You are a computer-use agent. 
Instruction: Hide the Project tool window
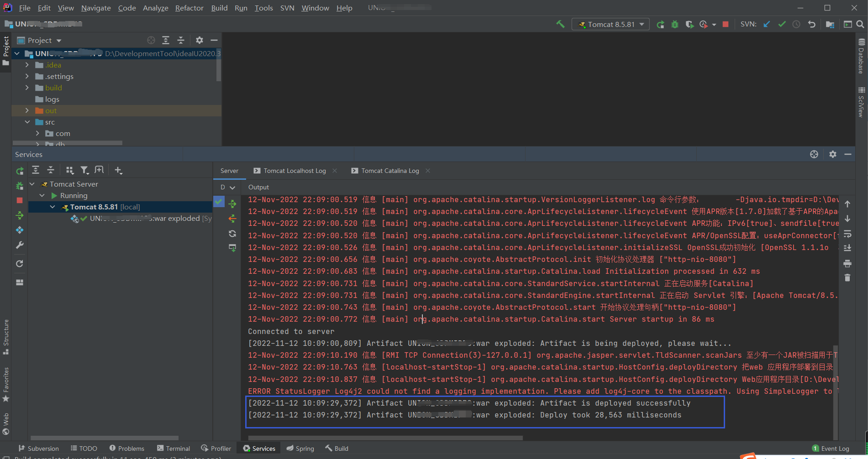(x=214, y=40)
